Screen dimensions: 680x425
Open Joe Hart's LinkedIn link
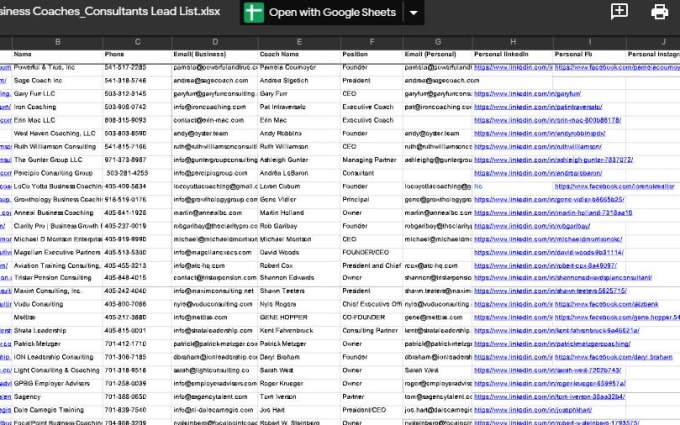pyautogui.click(x=533, y=410)
